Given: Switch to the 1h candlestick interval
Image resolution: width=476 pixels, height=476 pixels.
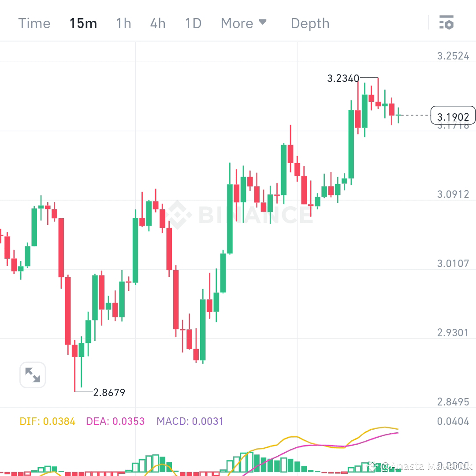Looking at the screenshot, I should tap(123, 23).
